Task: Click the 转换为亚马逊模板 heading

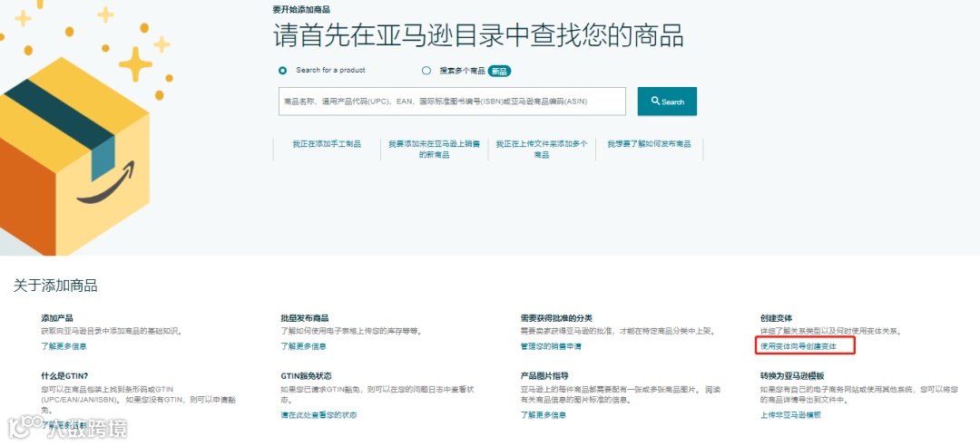Action: [x=792, y=376]
